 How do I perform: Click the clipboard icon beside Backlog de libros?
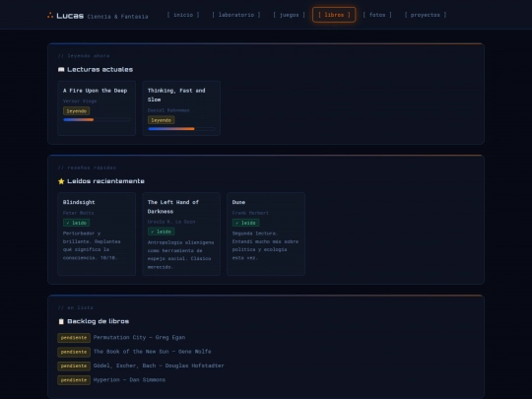61,321
